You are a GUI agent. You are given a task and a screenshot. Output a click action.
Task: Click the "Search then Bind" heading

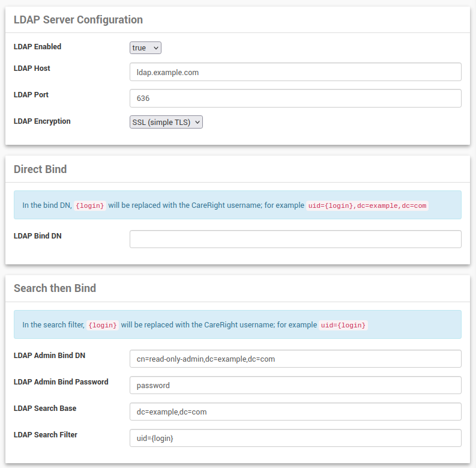pyautogui.click(x=55, y=288)
